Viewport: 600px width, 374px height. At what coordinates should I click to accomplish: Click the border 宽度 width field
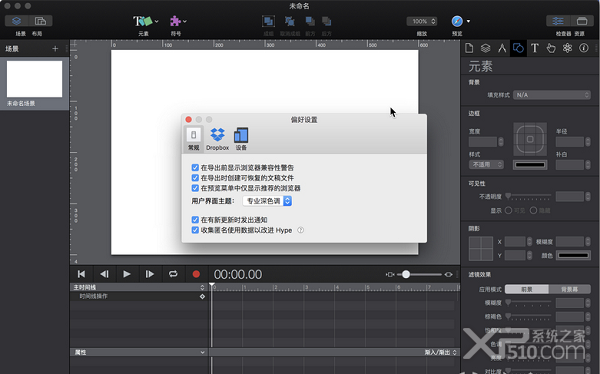click(483, 142)
